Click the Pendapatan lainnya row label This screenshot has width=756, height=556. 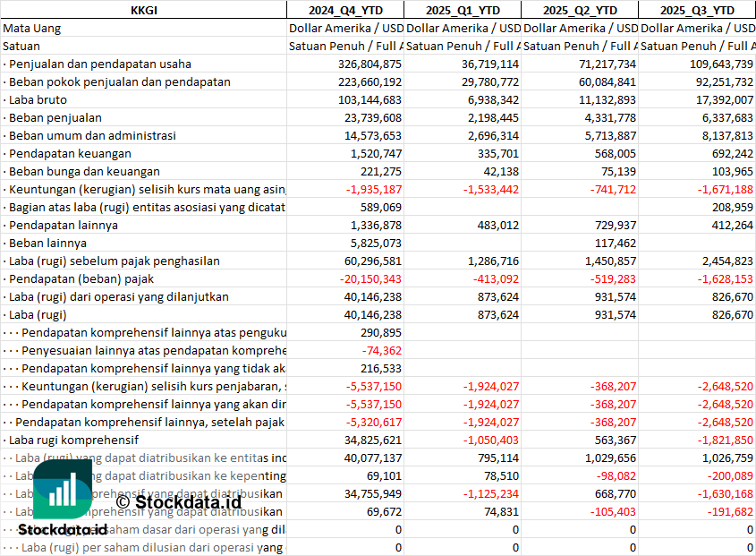(64, 225)
